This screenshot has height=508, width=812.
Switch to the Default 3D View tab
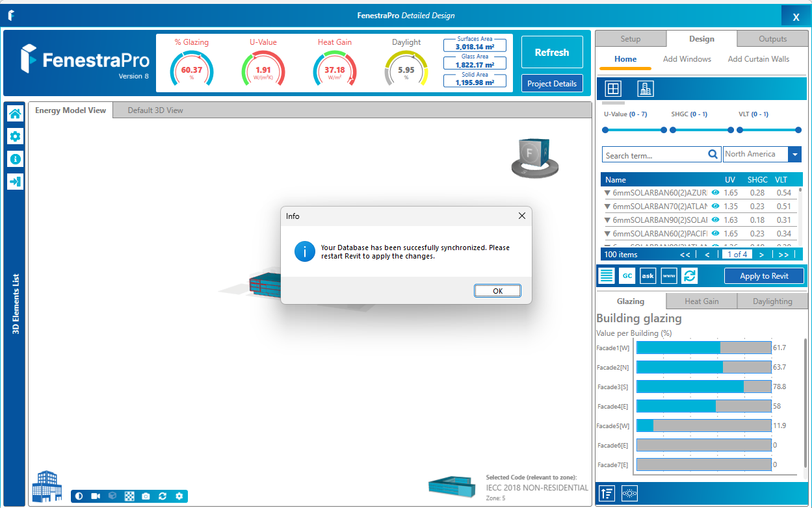(x=155, y=110)
